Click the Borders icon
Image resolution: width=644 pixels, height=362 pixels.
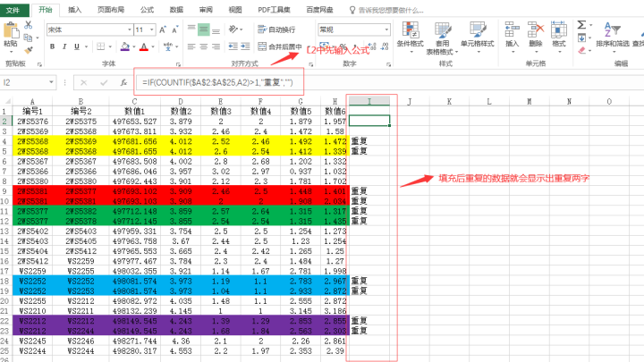click(100, 46)
